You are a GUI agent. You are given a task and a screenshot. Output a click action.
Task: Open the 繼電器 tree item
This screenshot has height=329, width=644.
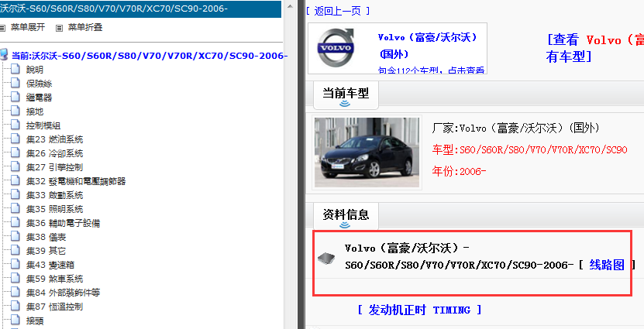click(39, 98)
